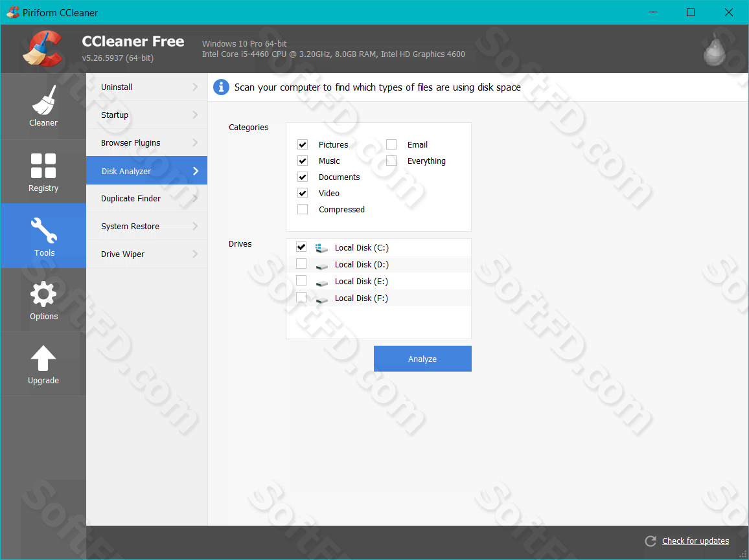Click the Piriform pear logo

click(x=715, y=50)
